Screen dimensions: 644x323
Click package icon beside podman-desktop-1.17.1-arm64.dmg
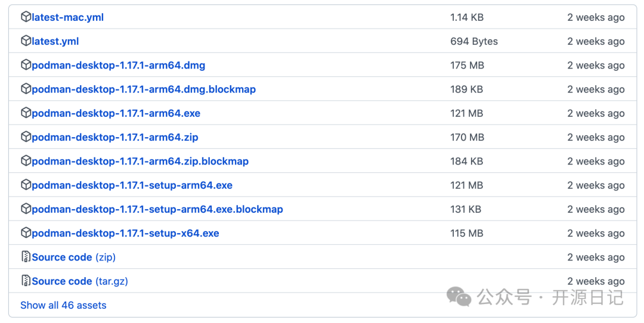(26, 65)
